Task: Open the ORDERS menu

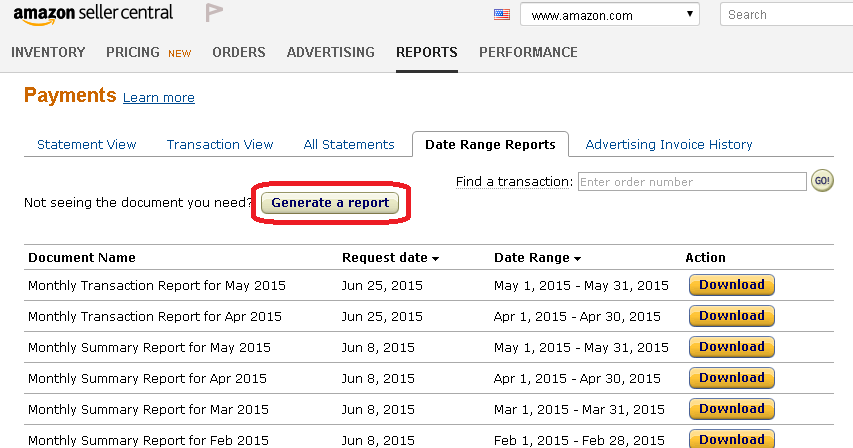Action: click(239, 52)
